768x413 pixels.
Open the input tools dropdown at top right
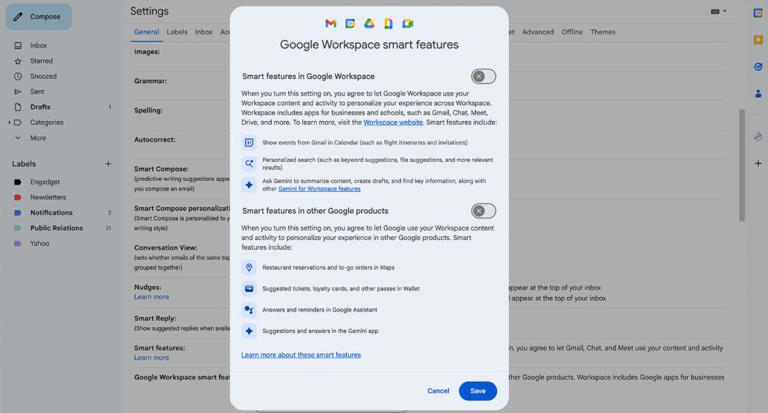(x=719, y=12)
